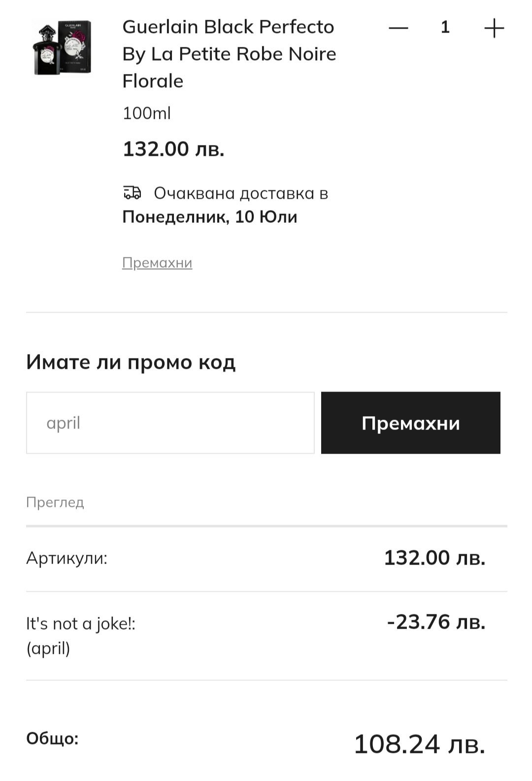Click the -23.76 лв. discount amount

tap(436, 622)
